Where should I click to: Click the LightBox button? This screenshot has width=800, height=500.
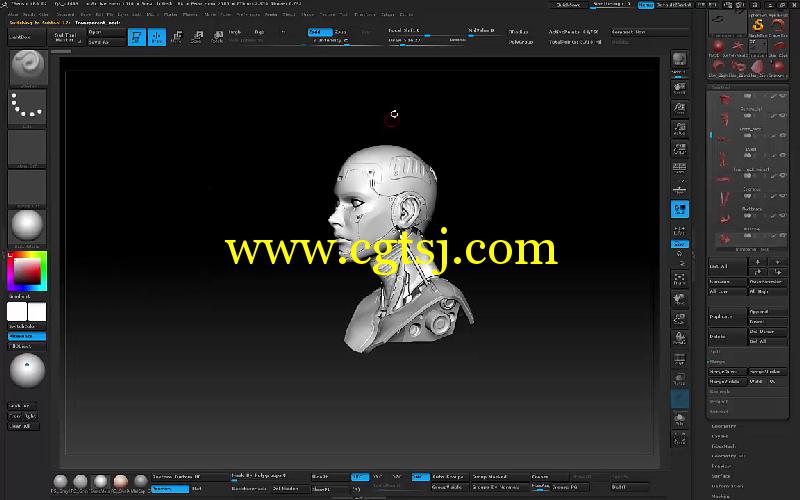pos(27,37)
